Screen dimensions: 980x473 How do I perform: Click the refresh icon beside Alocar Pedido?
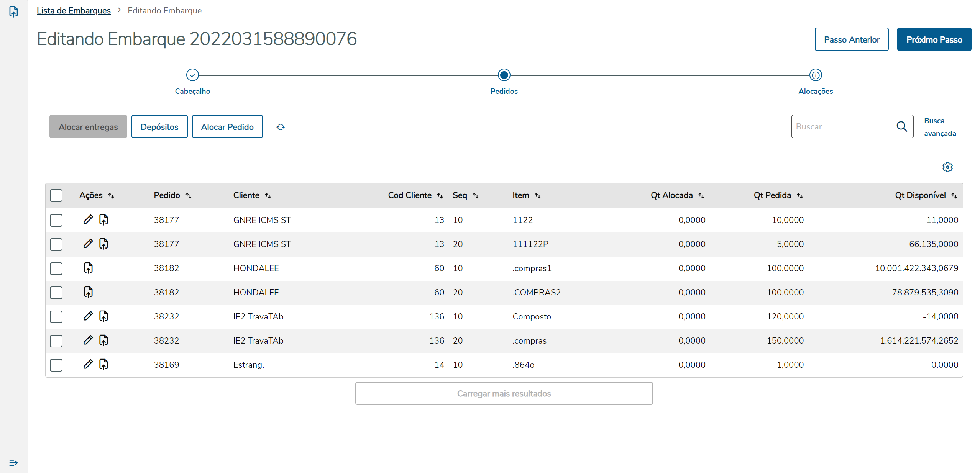pos(281,127)
